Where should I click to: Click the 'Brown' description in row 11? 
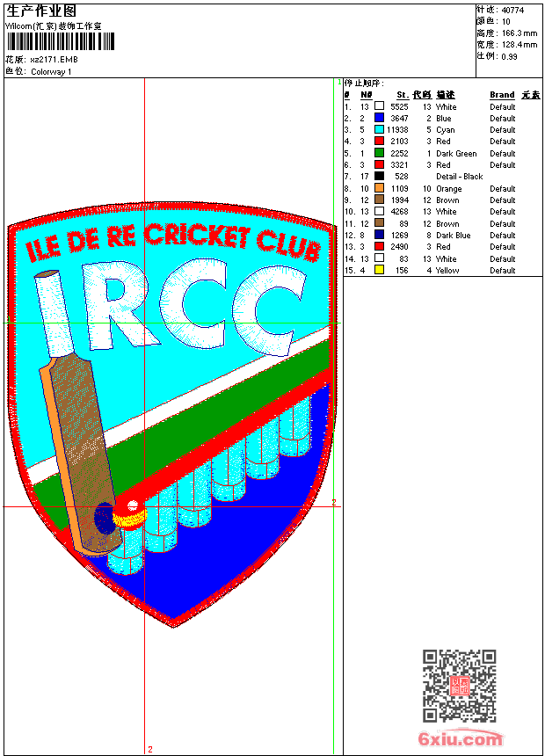pos(447,224)
